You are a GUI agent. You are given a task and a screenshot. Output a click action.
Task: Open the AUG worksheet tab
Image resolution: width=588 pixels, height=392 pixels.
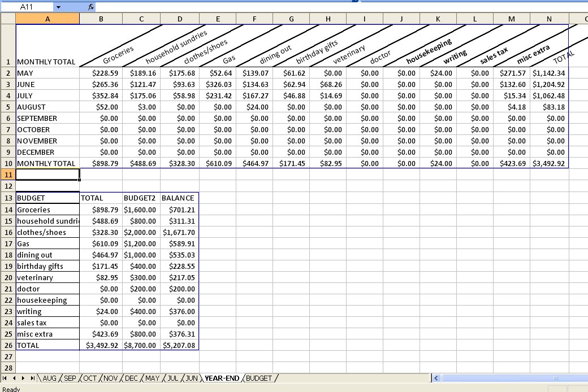[49, 378]
